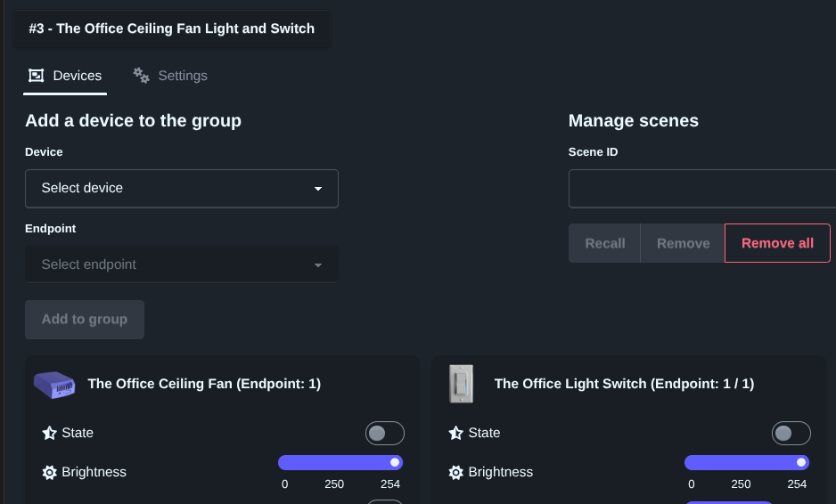Click the Office Light Switch device image
The width and height of the screenshot is (836, 504).
click(461, 385)
